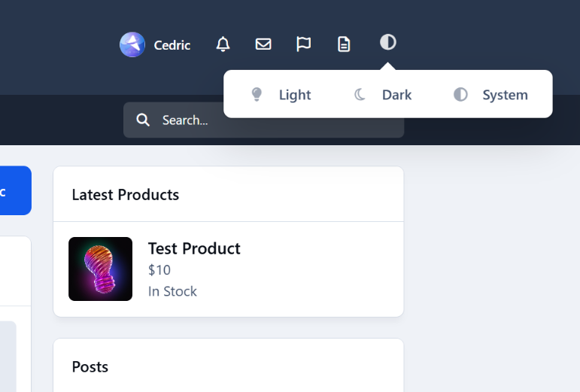Open the notifications bell
The image size is (580, 392).
(223, 44)
